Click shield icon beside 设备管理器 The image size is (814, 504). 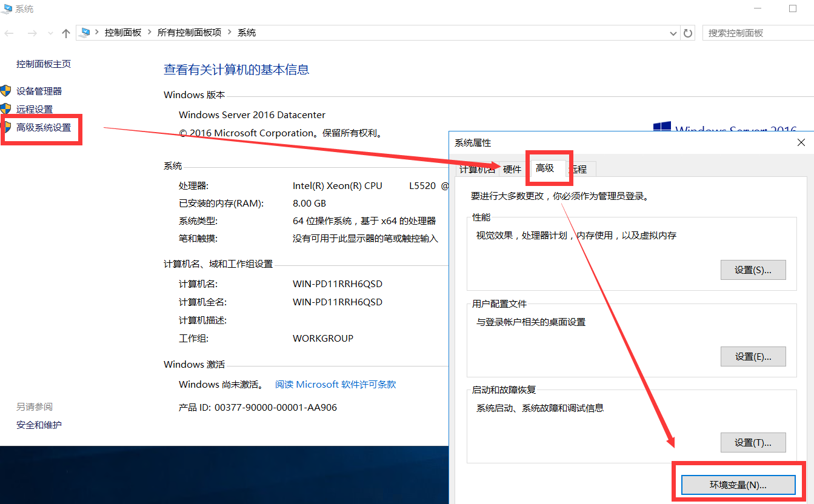6,91
